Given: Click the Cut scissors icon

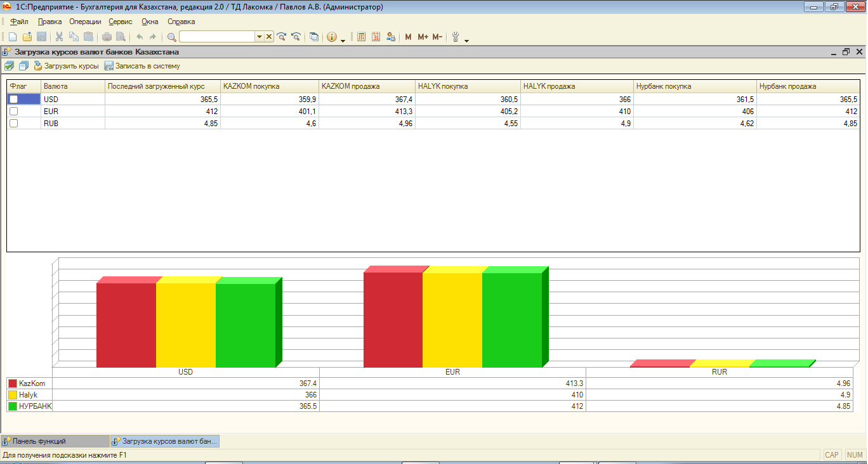Looking at the screenshot, I should [x=59, y=37].
